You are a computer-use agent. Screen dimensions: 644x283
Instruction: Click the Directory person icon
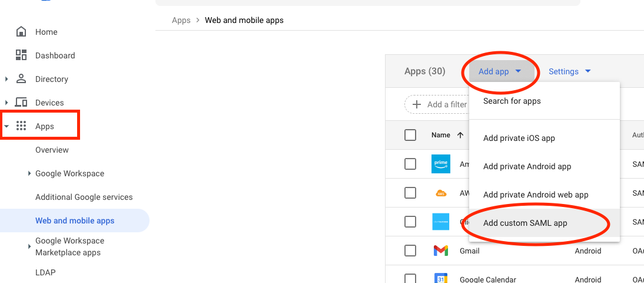click(21, 78)
